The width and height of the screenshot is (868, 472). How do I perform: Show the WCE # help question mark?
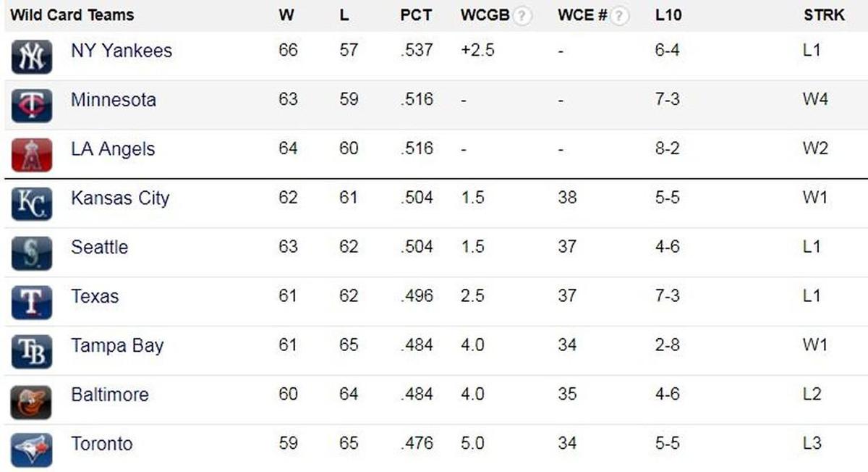619,15
